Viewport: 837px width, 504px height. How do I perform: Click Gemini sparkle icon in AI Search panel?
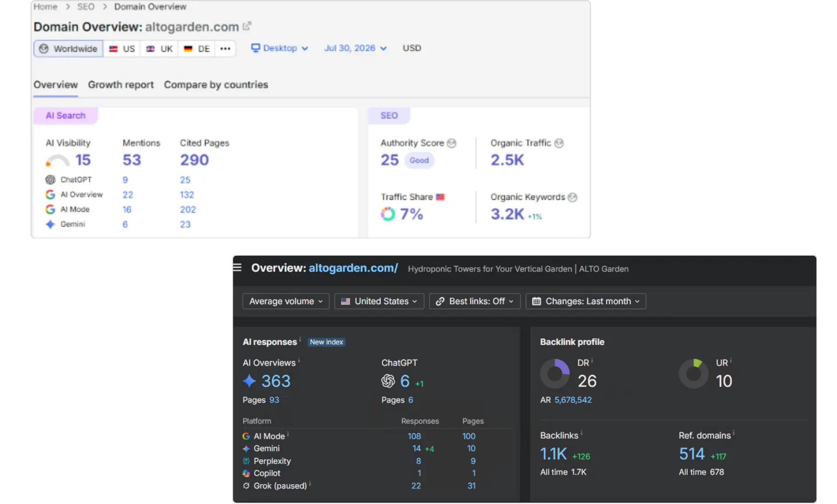[50, 224]
